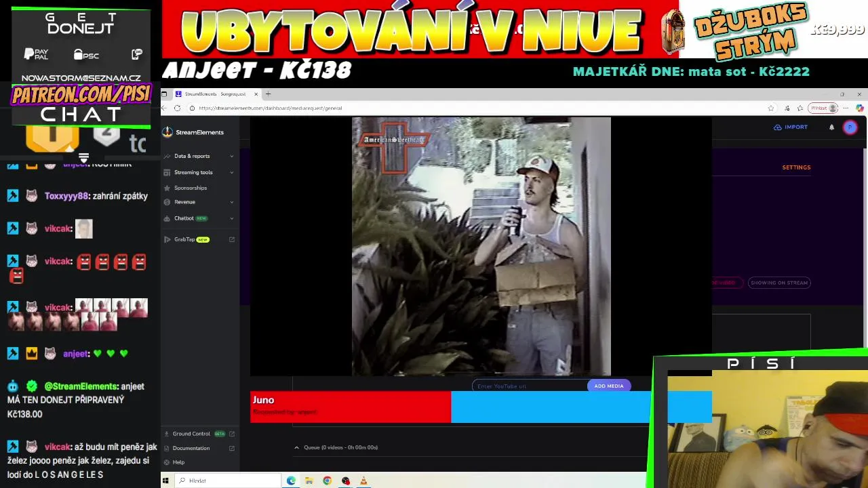This screenshot has height=488, width=868.
Task: Open File Explorer from the taskbar
Action: click(x=309, y=481)
